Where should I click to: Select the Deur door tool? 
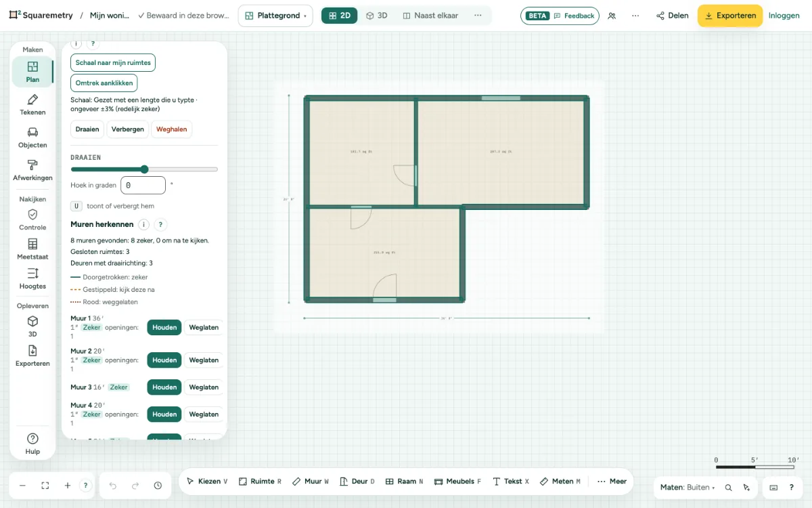click(x=357, y=482)
